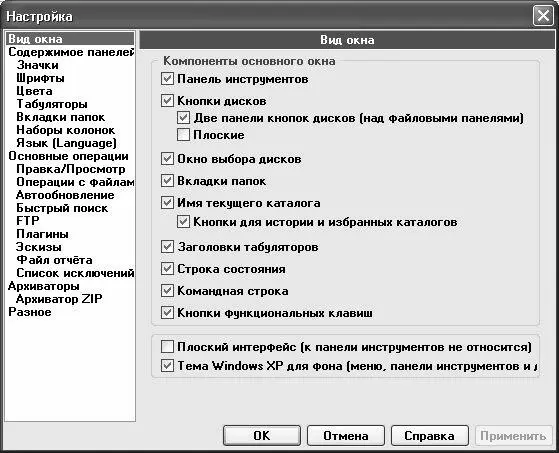Open Язык (Language) settings
The image size is (559, 453).
coord(66,143)
